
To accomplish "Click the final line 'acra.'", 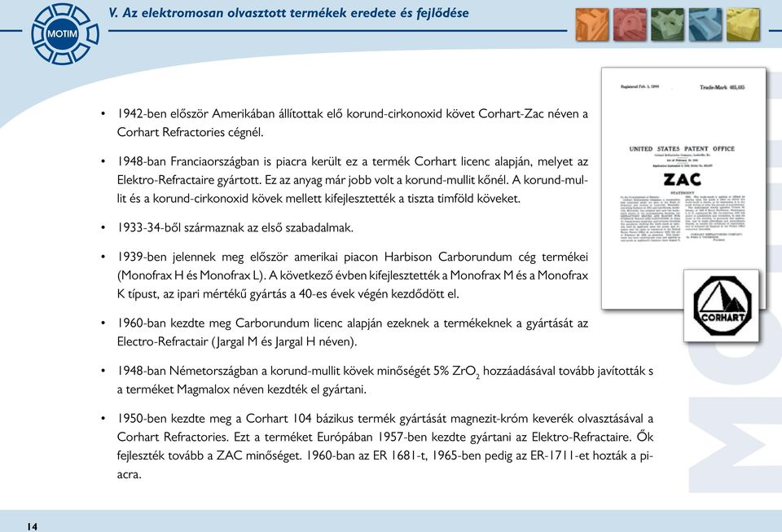I will [130, 475].
